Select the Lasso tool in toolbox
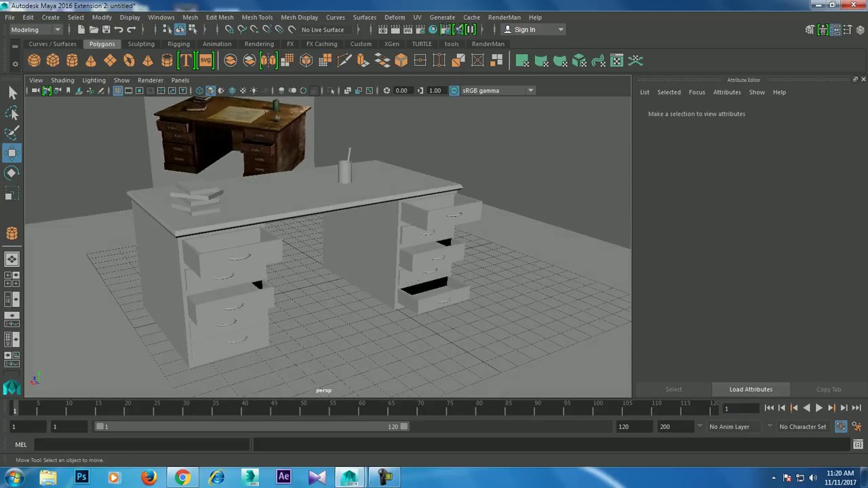This screenshot has width=868, height=488. coord(12,113)
